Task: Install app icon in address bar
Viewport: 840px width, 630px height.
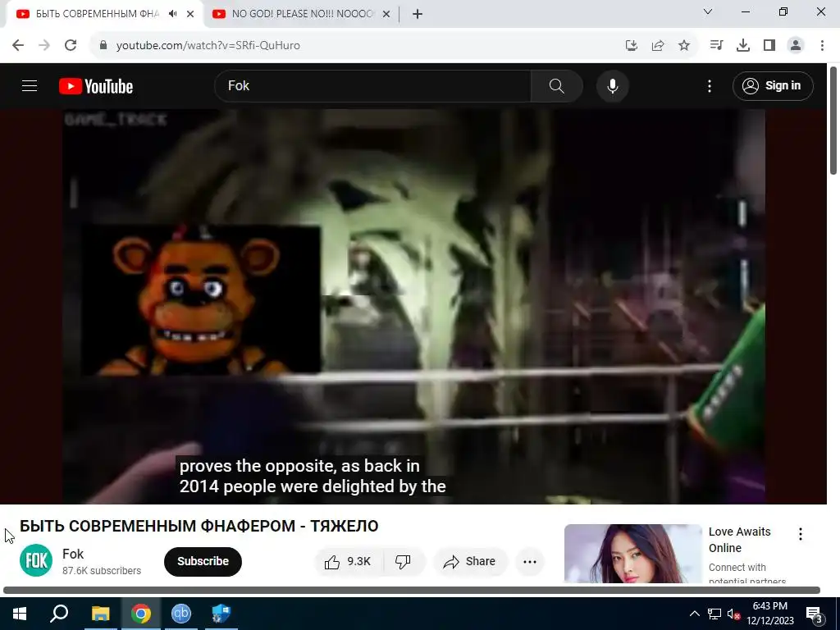Action: pos(632,46)
